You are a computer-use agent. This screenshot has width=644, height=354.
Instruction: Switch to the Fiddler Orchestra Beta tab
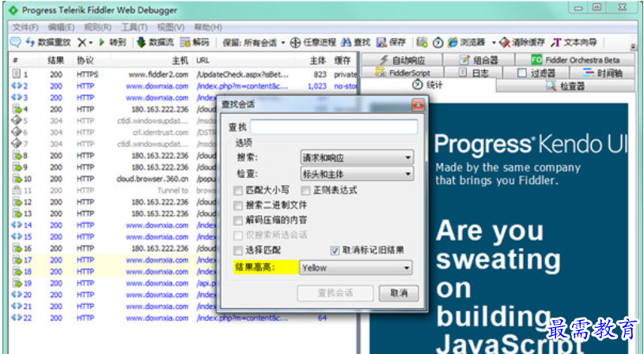click(575, 60)
